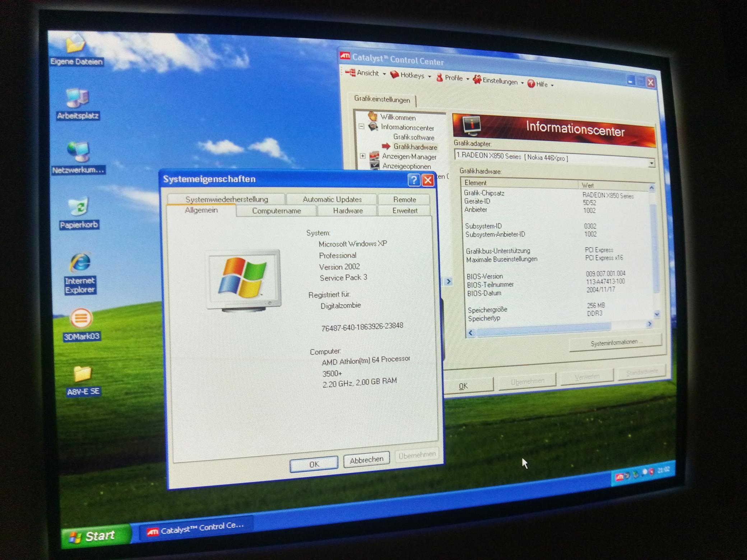
Task: Click the help question mark in Systemeigenschaften
Action: point(414,180)
